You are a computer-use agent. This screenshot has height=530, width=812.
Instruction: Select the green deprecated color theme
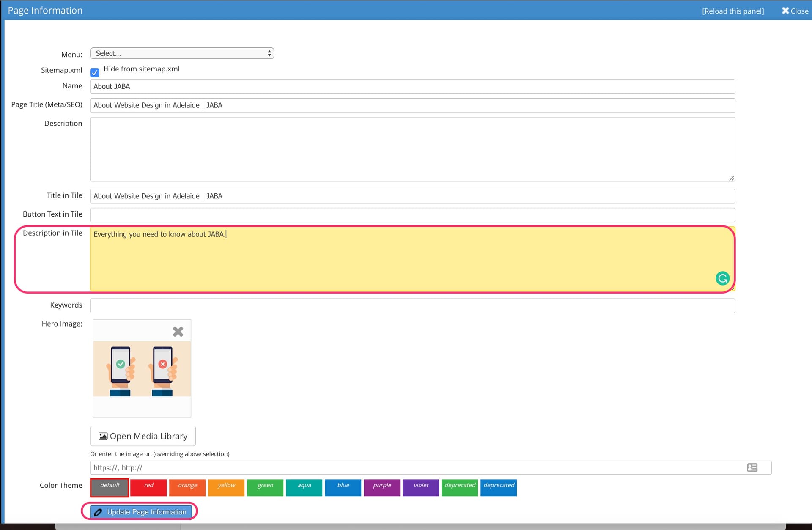point(460,488)
